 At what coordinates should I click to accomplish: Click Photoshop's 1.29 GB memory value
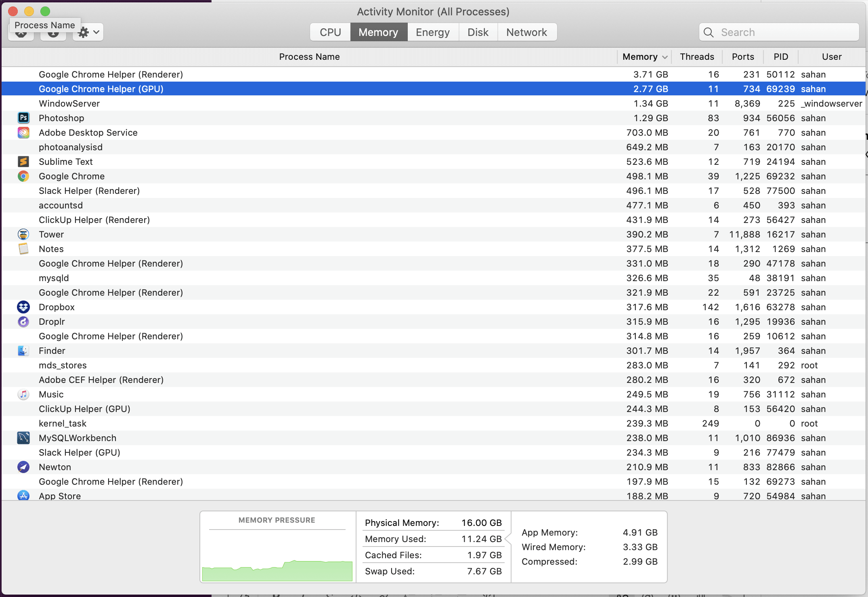[x=650, y=118]
